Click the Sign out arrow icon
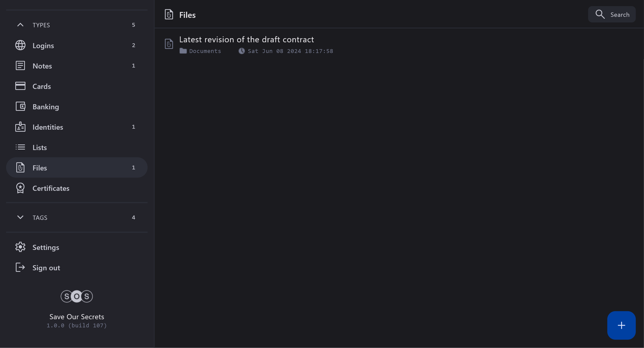The image size is (644, 348). click(x=20, y=267)
